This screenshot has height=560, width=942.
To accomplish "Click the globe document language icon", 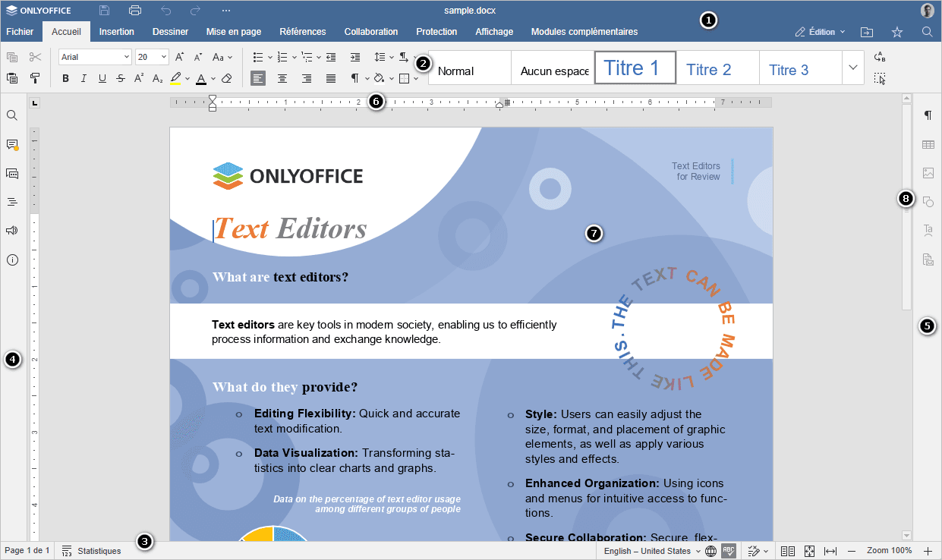I will (710, 551).
